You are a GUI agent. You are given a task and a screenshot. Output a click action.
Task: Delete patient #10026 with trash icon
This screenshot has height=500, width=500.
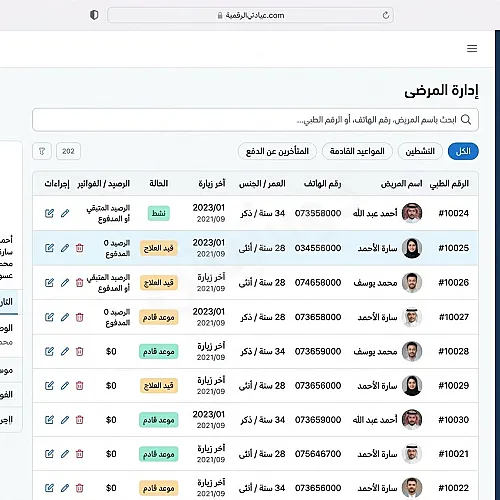tap(79, 283)
